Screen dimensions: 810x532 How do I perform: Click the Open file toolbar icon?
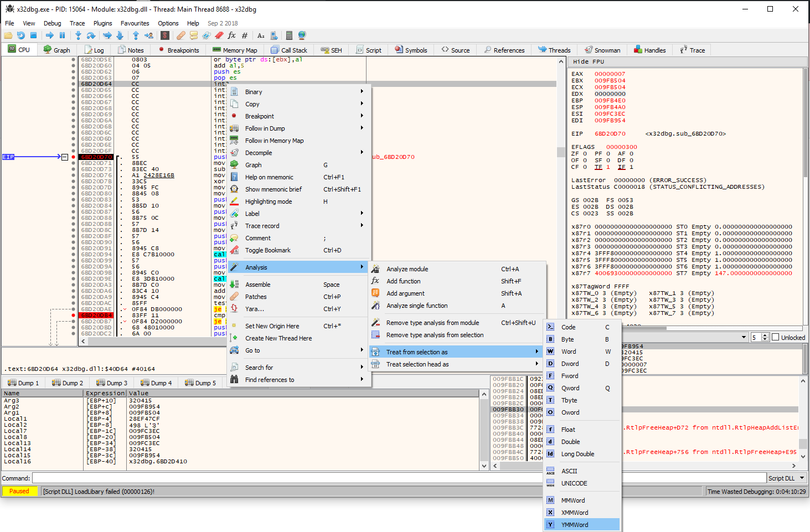8,35
